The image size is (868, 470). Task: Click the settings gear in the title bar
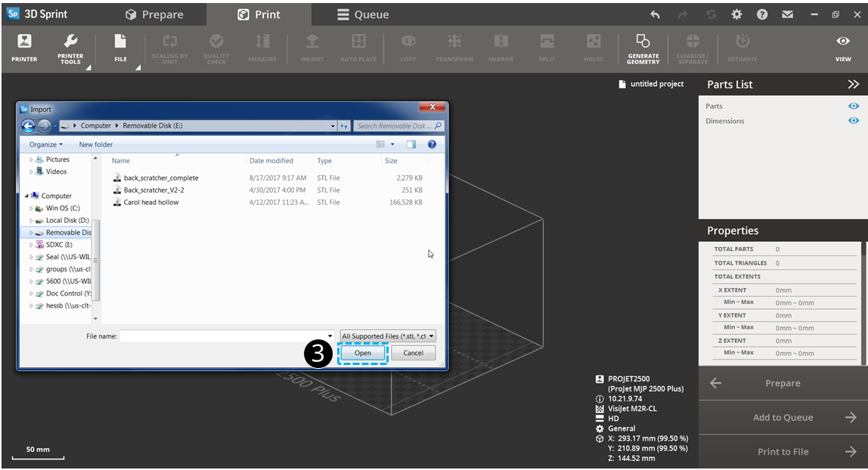736,14
